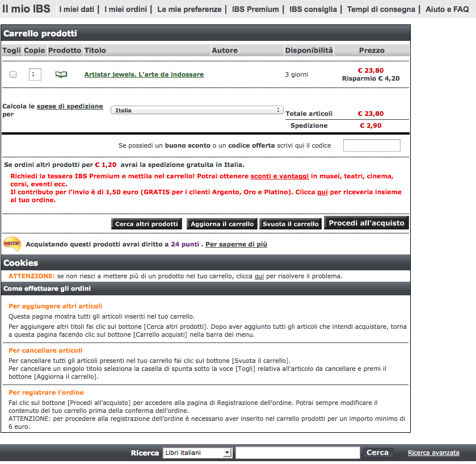This screenshot has height=464, width=476.
Task: Open the Artistar jewels book title link
Action: [x=144, y=74]
